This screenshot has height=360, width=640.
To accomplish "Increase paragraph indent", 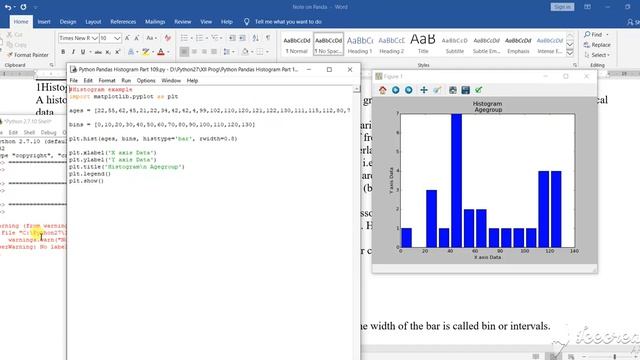I will (x=242, y=38).
